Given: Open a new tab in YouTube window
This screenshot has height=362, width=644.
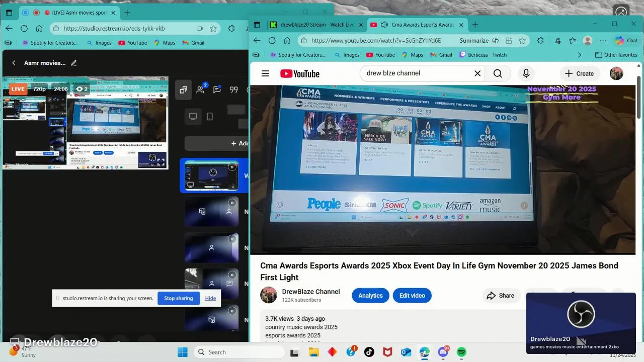Looking at the screenshot, I should [x=475, y=25].
